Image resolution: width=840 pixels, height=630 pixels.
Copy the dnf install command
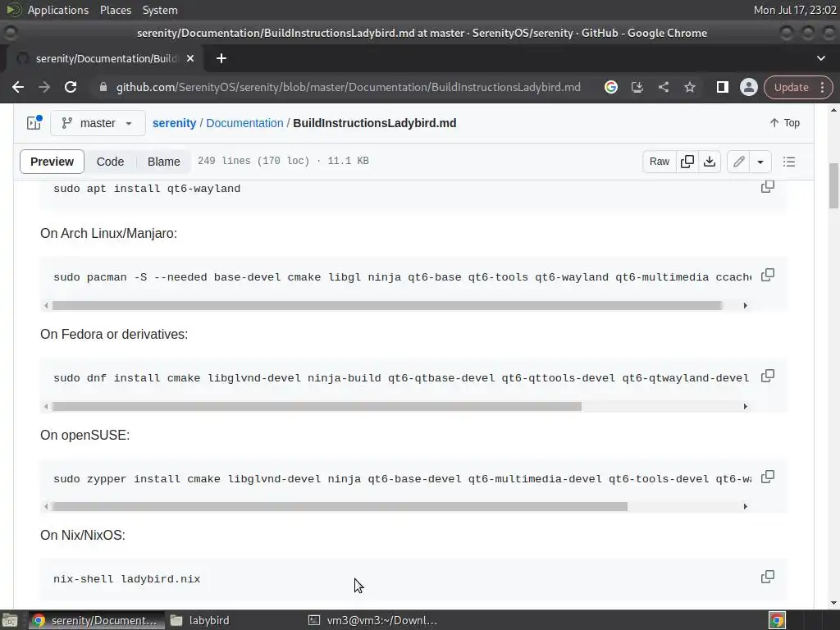768,376
